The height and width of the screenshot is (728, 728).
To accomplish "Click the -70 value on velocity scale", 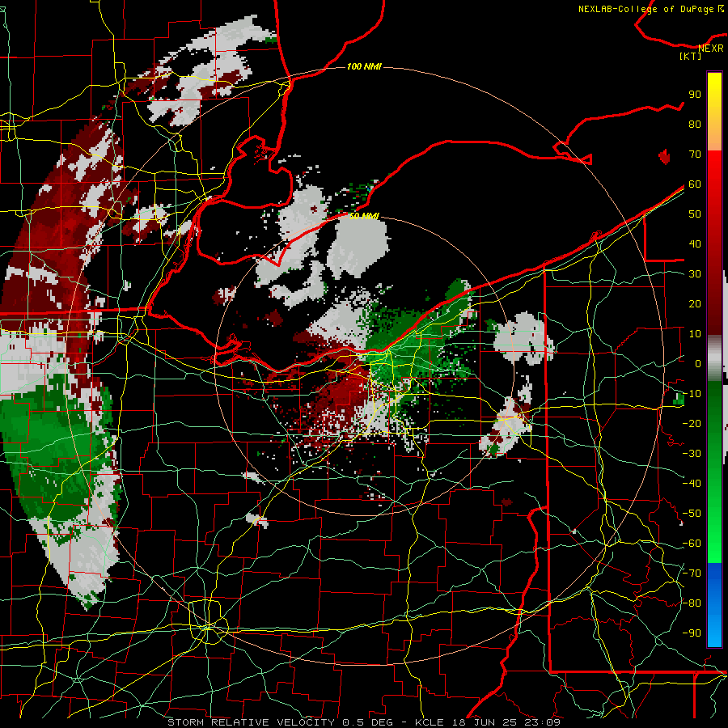I will (692, 574).
